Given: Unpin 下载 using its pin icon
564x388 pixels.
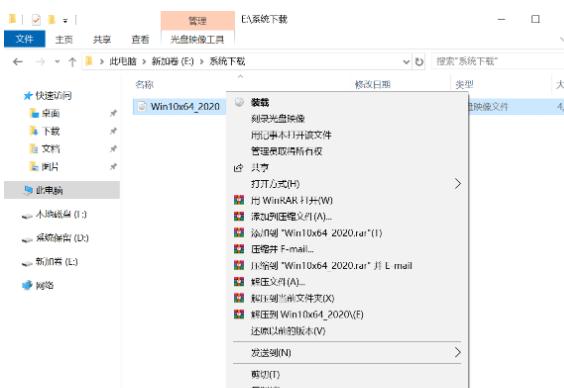Looking at the screenshot, I should coord(113,131).
